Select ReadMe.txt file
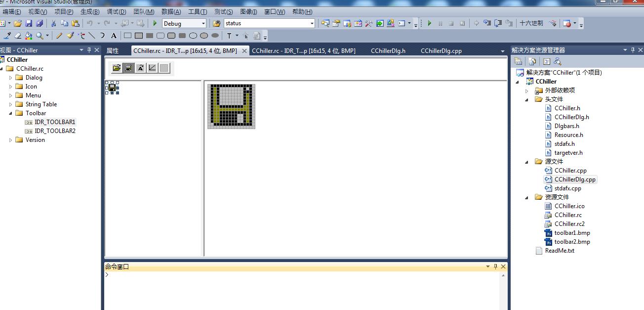The image size is (644, 310). (560, 251)
